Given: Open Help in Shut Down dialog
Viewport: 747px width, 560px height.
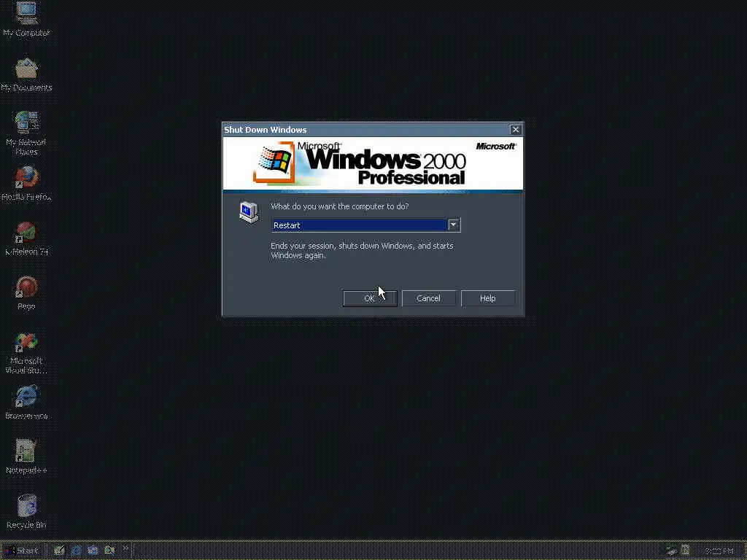Looking at the screenshot, I should point(488,298).
